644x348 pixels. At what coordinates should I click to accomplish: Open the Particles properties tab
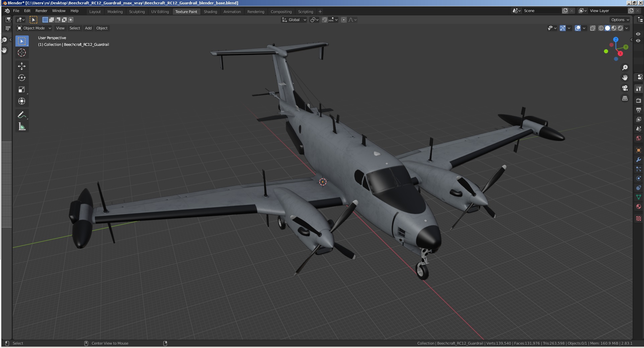(639, 169)
